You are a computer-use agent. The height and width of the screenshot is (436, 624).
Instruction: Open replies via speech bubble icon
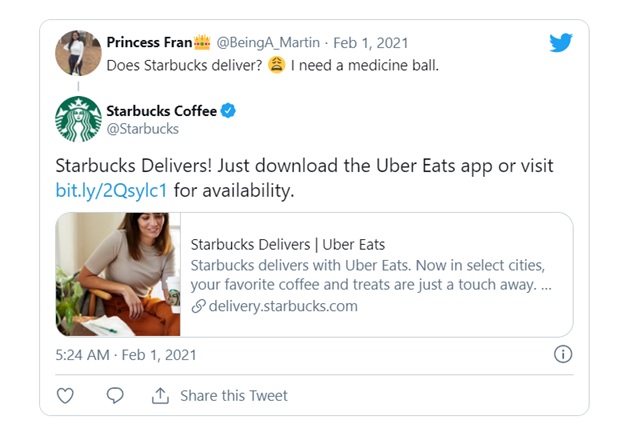click(x=115, y=395)
